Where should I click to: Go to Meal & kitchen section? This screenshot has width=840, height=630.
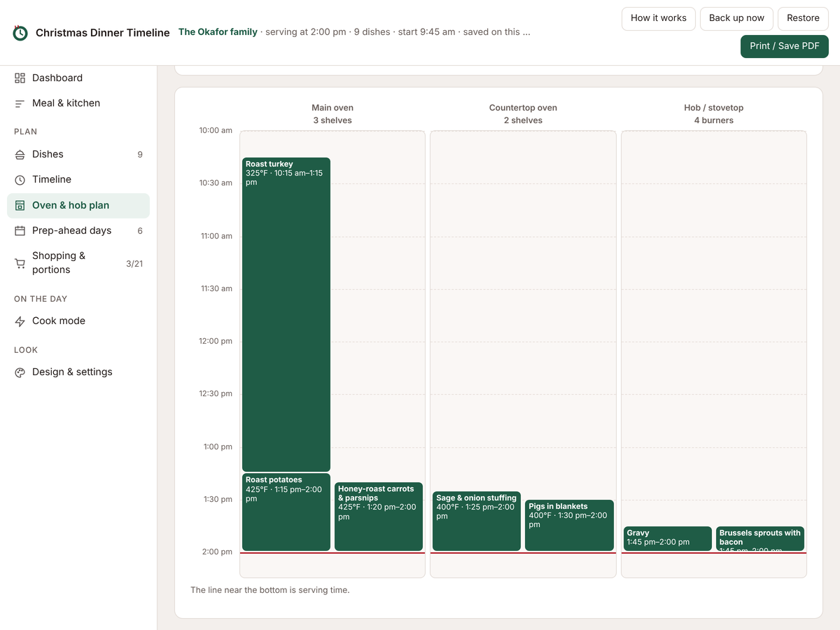(x=78, y=104)
